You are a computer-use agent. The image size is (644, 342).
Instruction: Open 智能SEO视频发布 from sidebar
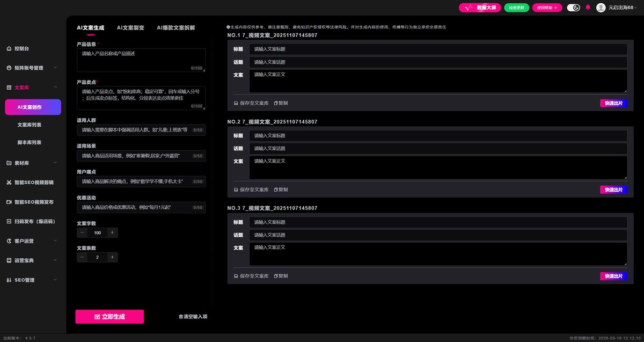click(30, 202)
